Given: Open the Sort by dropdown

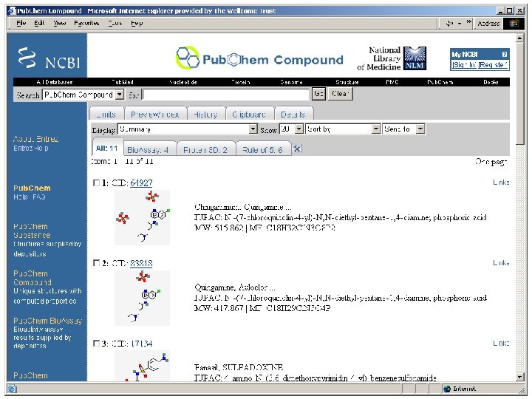Looking at the screenshot, I should pyautogui.click(x=376, y=129).
